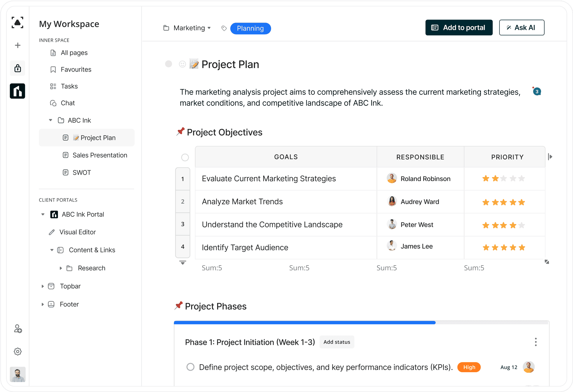Open the Marketing folder dropdown

(209, 28)
